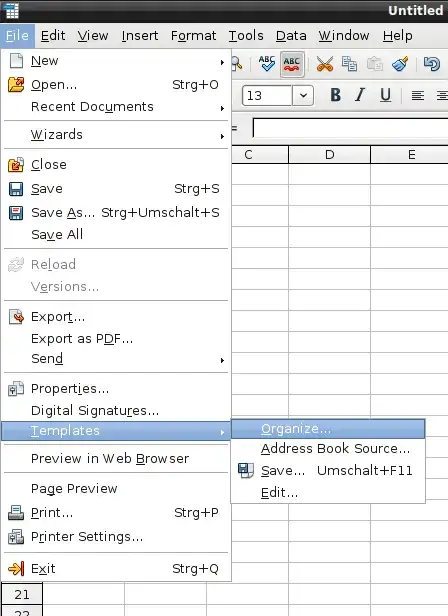This screenshot has height=616, width=448.
Task: Select Address Book Source... entry
Action: point(328,449)
